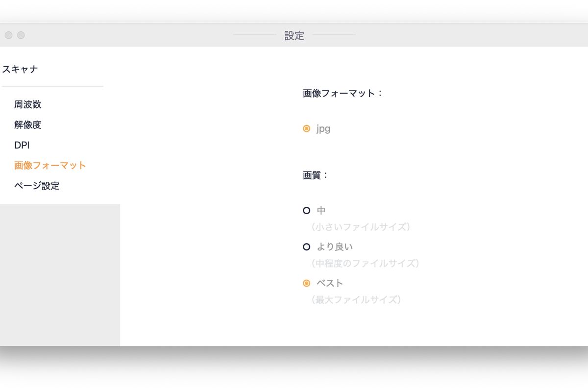Viewport: 588px width, 392px height.
Task: Click the minimize window circle
Action: (x=21, y=35)
